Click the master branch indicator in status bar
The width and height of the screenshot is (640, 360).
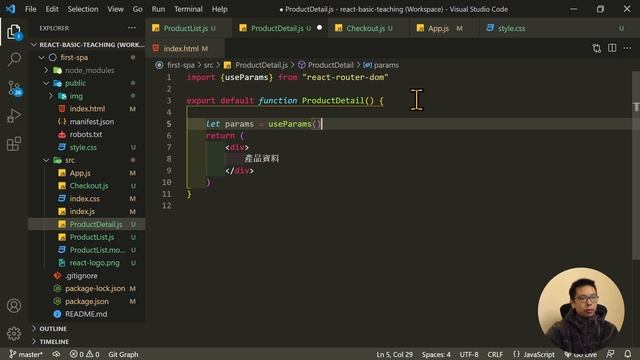pyautogui.click(x=26, y=354)
